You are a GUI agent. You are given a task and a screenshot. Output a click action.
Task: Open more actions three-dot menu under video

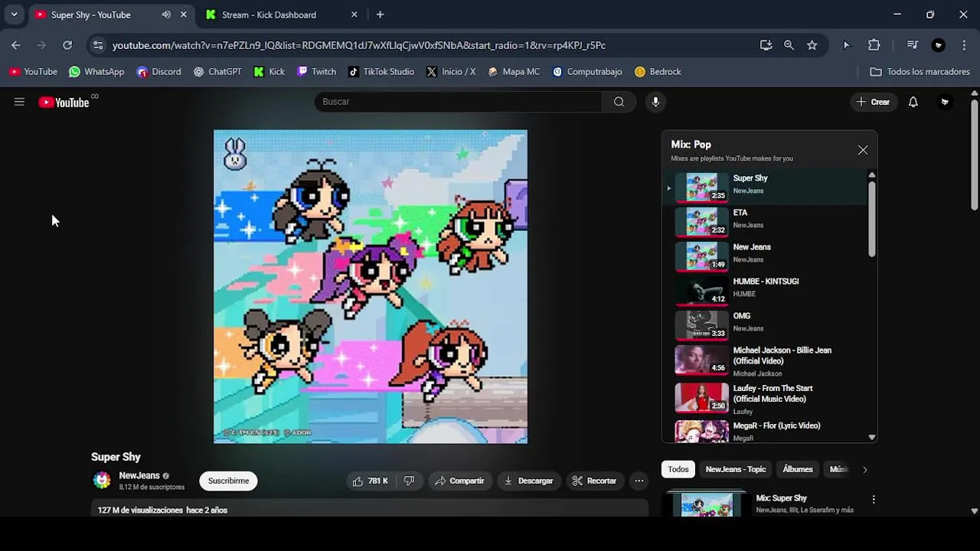click(x=639, y=481)
